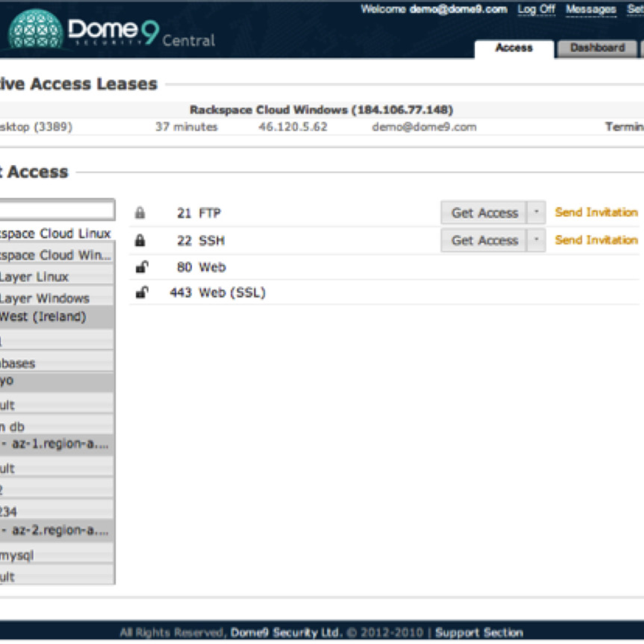Click the Active Access Leases heading
Image resolution: width=644 pixels, height=644 pixels.
point(78,84)
